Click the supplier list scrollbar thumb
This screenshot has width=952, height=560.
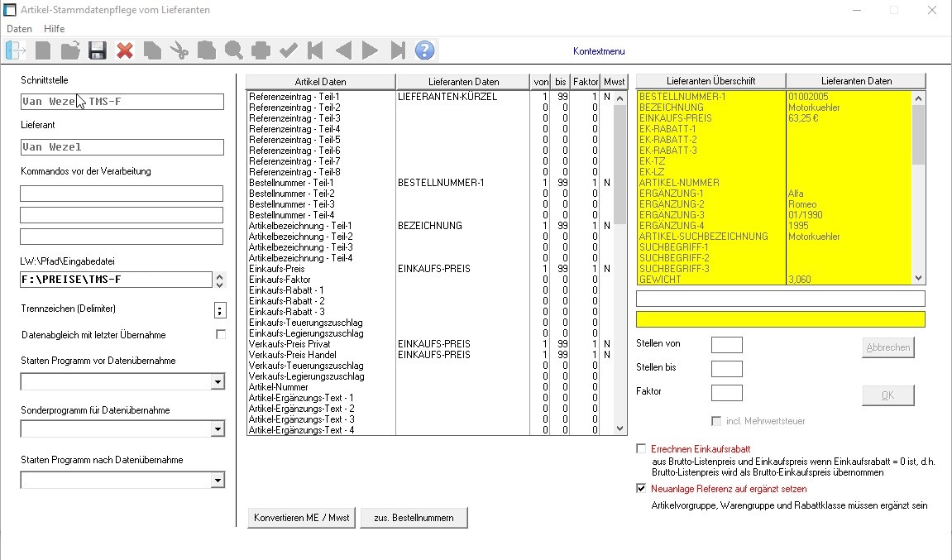pos(919,134)
